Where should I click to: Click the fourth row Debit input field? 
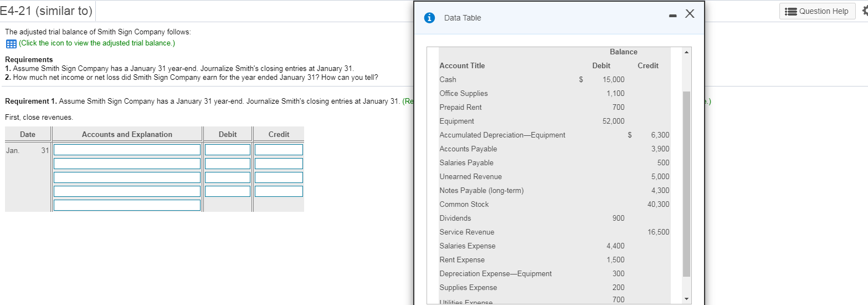click(228, 191)
